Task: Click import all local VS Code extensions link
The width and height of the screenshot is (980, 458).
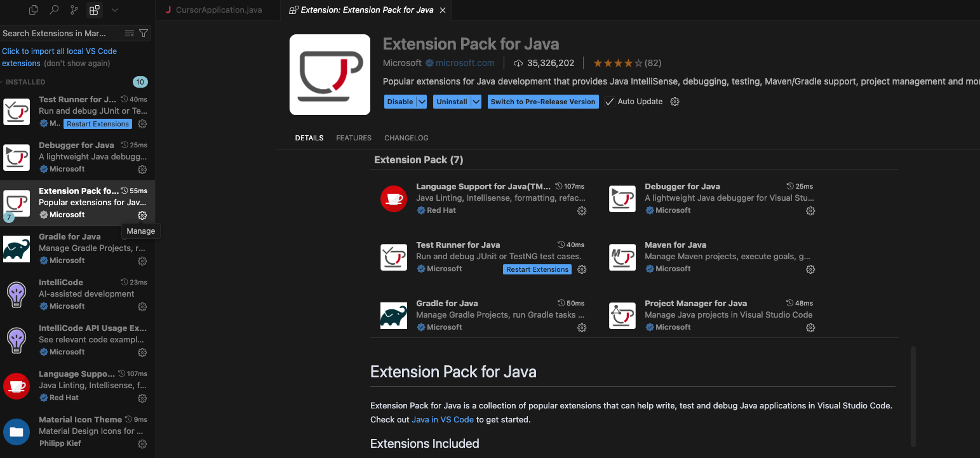Action: 60,57
